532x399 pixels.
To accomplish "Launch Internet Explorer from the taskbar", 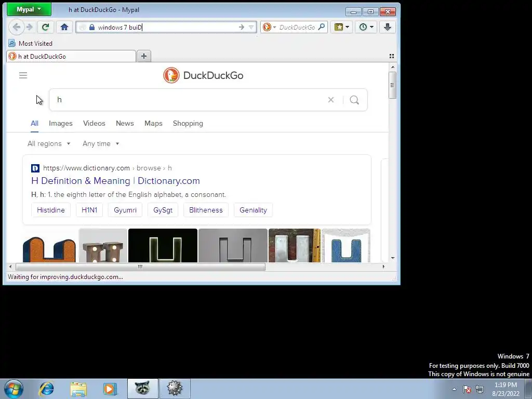I will point(46,389).
